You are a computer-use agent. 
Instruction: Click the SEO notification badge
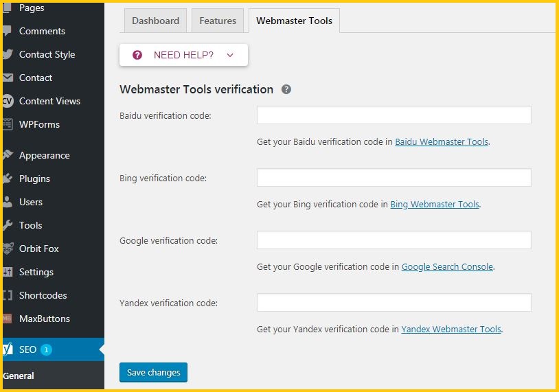[46, 349]
